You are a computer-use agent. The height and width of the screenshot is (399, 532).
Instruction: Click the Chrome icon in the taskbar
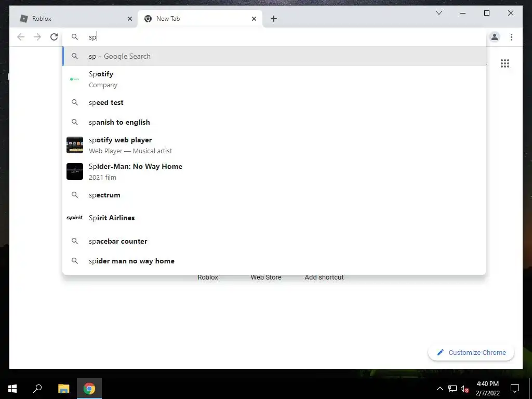[x=89, y=389]
